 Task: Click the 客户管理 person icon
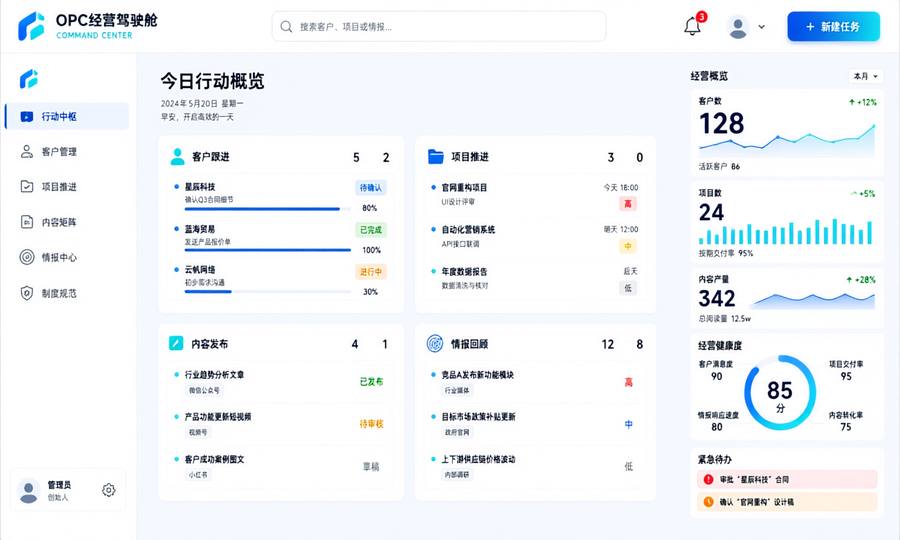(x=26, y=151)
